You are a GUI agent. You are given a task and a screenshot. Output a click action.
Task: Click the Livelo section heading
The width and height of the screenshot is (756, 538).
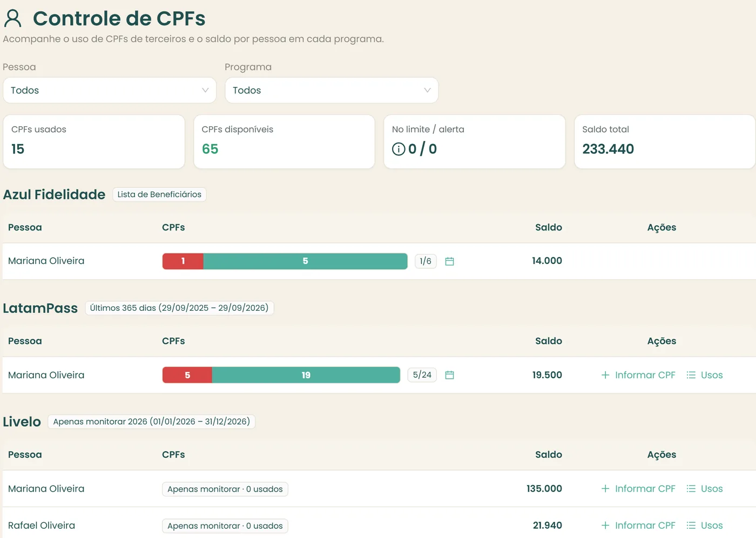click(22, 421)
